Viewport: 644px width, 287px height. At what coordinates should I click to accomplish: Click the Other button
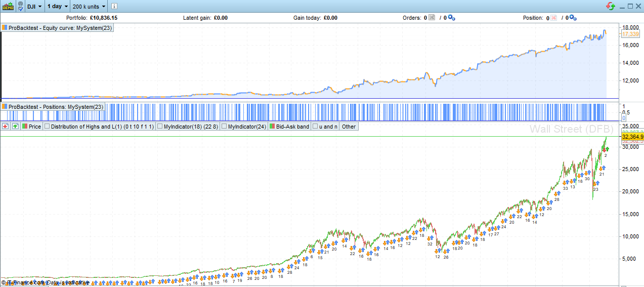(349, 127)
